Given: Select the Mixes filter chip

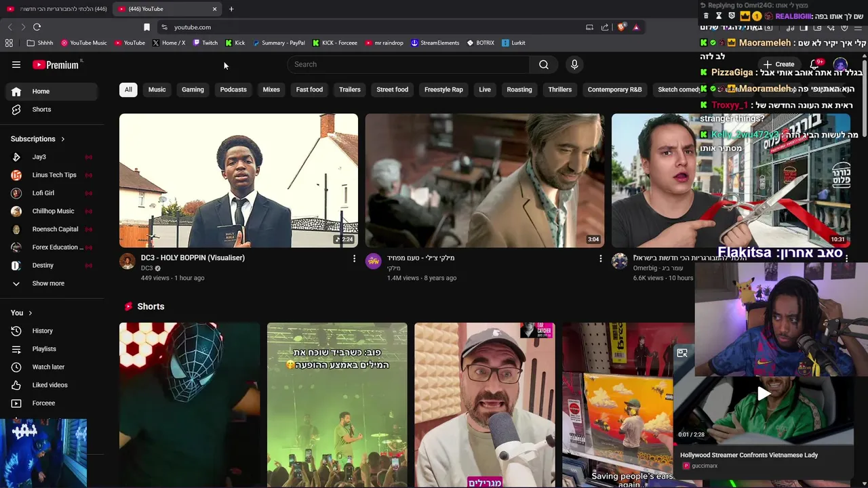Looking at the screenshot, I should 271,89.
